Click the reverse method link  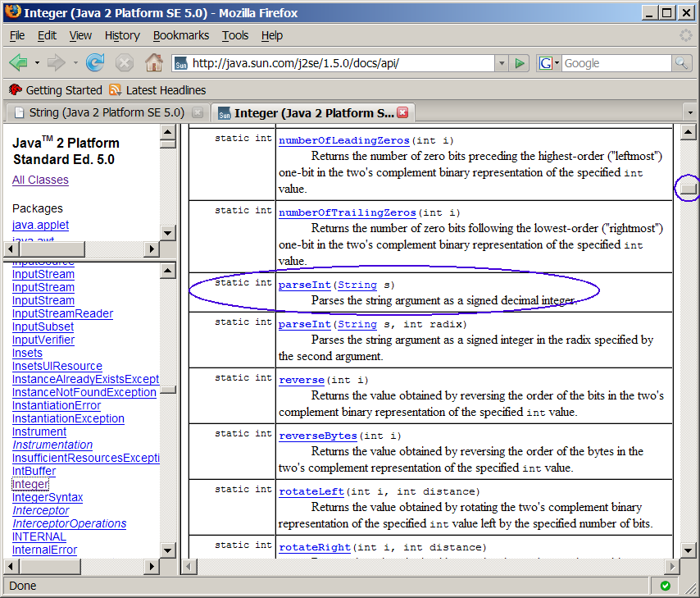click(302, 381)
